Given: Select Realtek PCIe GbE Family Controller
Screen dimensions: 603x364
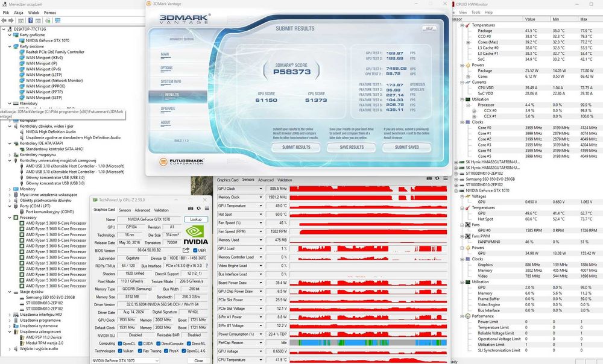Looking at the screenshot, I should 55,52.
